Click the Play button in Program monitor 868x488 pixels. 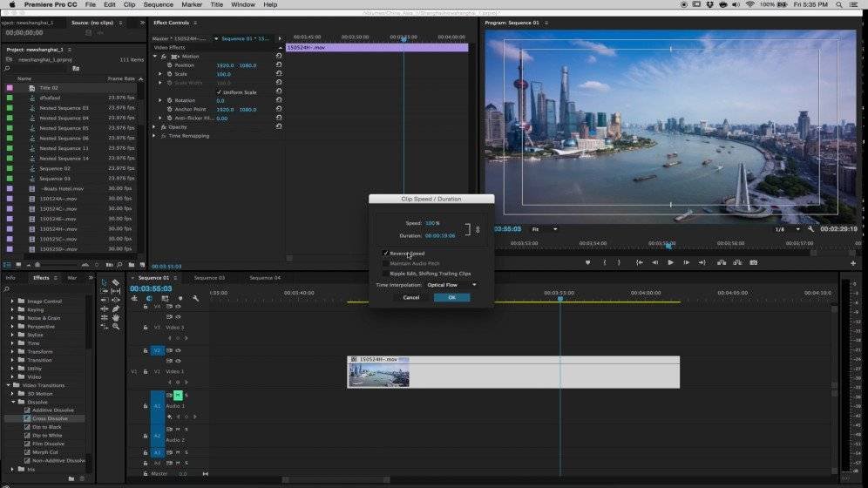[670, 262]
